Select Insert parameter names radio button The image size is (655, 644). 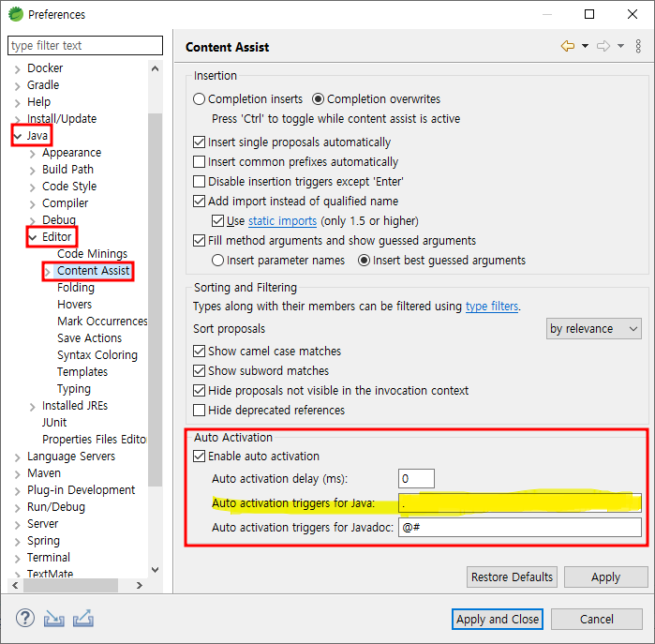[x=217, y=261]
